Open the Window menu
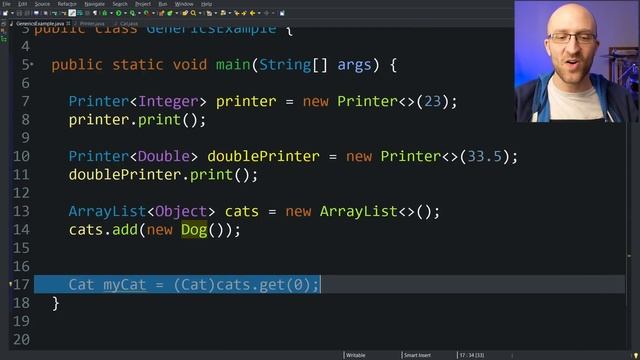The width and height of the screenshot is (640, 360). tap(184, 4)
